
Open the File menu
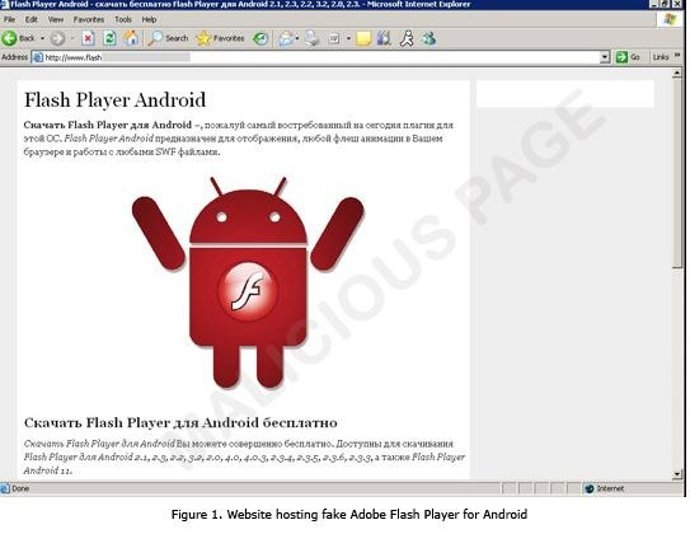click(9, 19)
